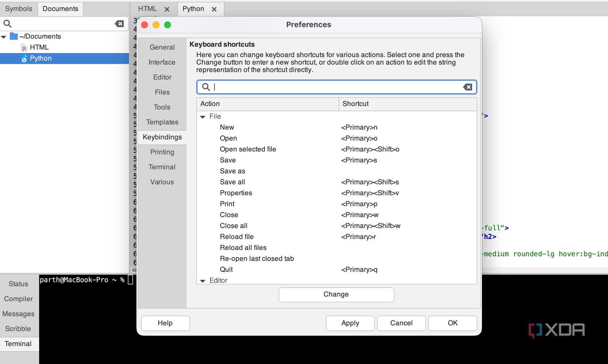
Task: Expand the Editor shortcuts section
Action: coord(203,280)
